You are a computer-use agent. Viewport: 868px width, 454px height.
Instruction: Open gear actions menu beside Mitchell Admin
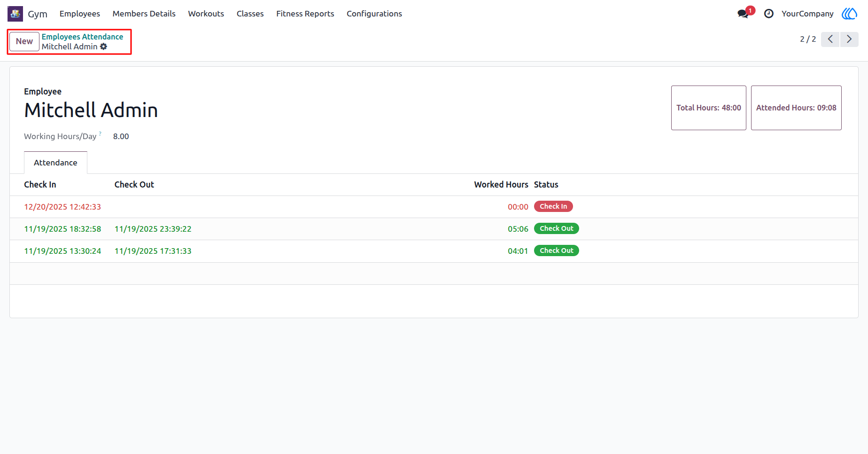click(104, 47)
